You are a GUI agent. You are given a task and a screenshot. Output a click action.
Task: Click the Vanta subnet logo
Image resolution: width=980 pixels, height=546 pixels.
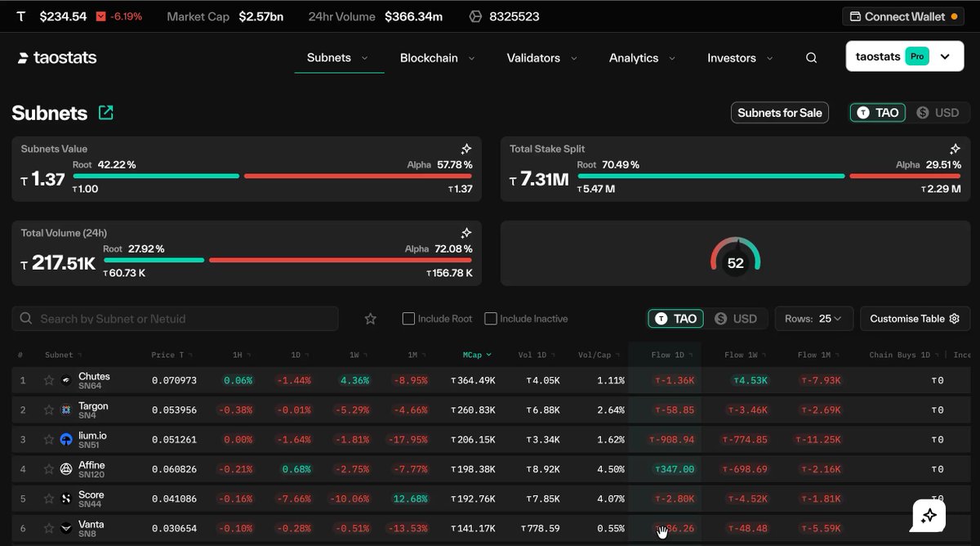pos(66,528)
